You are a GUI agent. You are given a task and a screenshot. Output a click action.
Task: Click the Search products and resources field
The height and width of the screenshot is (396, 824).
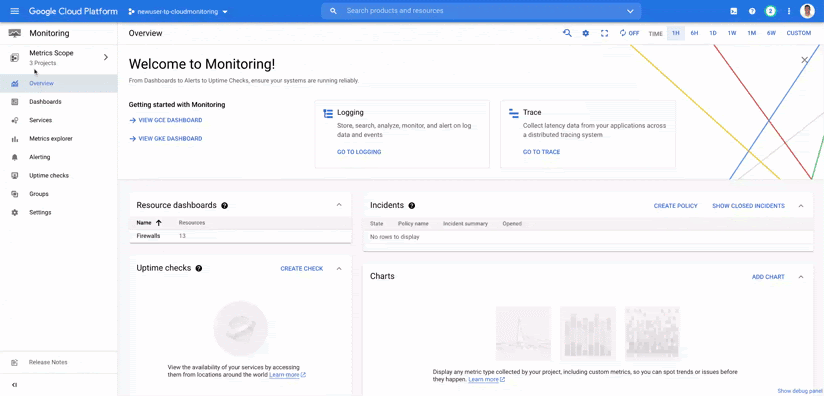481,11
